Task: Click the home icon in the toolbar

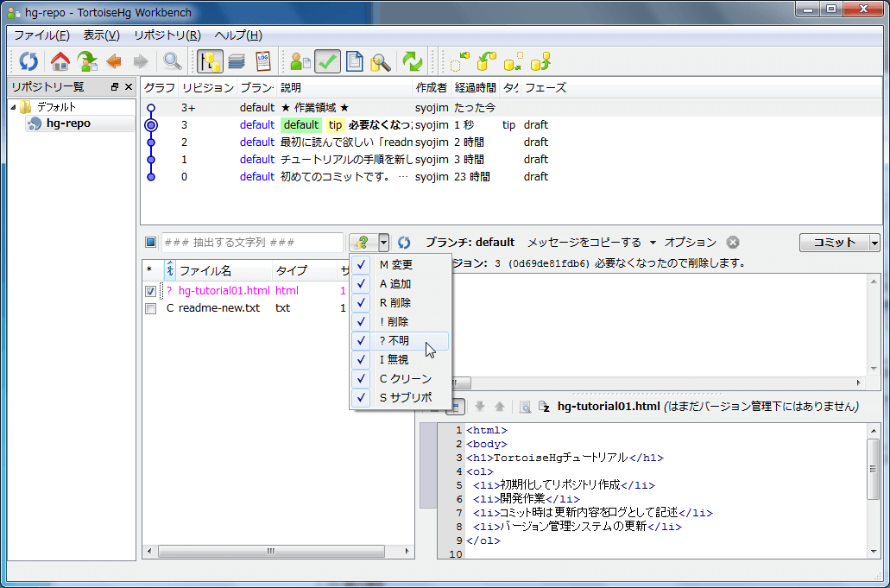Action: 60,60
